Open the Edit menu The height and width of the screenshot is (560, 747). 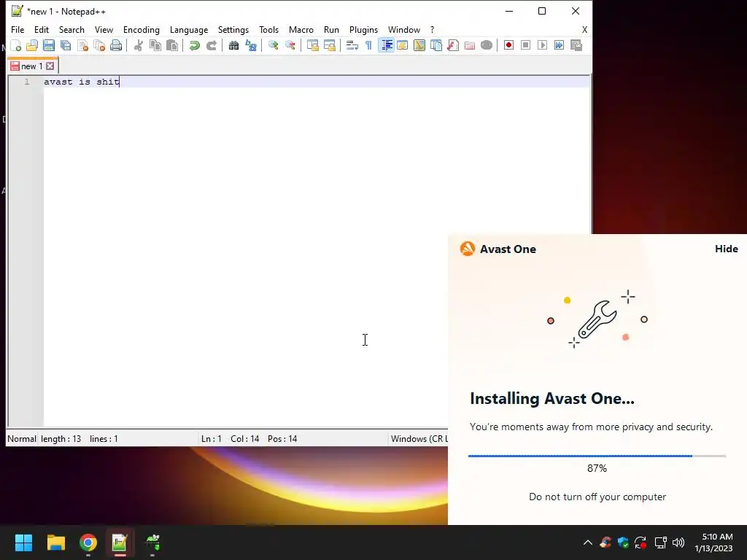tap(42, 29)
